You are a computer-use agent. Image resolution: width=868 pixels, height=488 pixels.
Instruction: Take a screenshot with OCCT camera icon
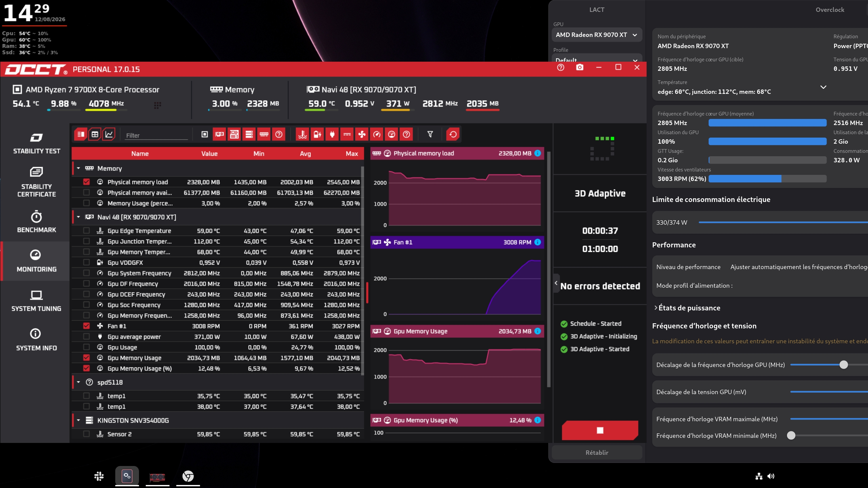pyautogui.click(x=580, y=67)
